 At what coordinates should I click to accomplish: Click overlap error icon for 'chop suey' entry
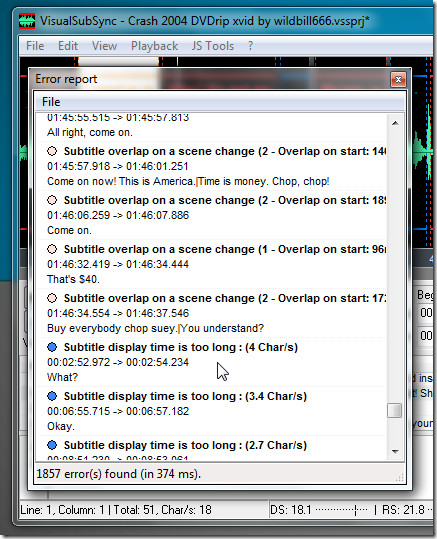coord(52,298)
